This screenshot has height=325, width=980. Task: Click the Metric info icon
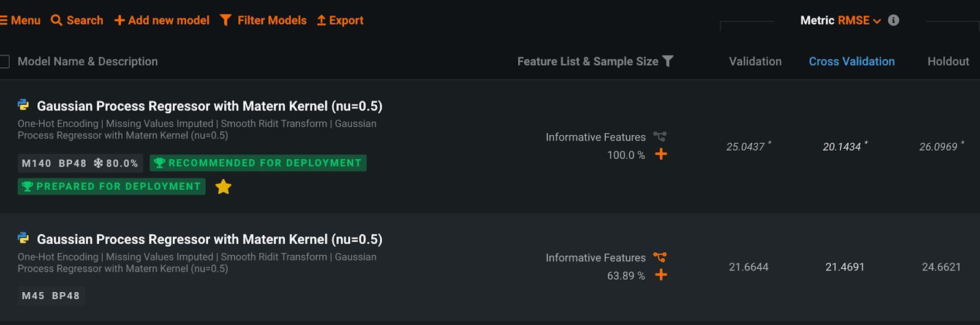point(894,20)
